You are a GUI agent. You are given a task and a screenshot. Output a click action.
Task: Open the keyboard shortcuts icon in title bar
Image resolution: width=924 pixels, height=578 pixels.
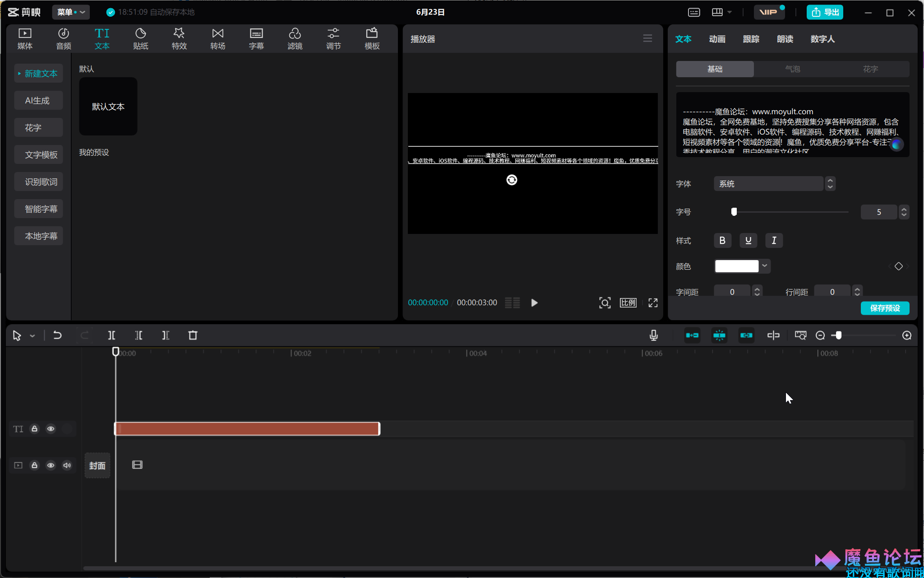(694, 12)
